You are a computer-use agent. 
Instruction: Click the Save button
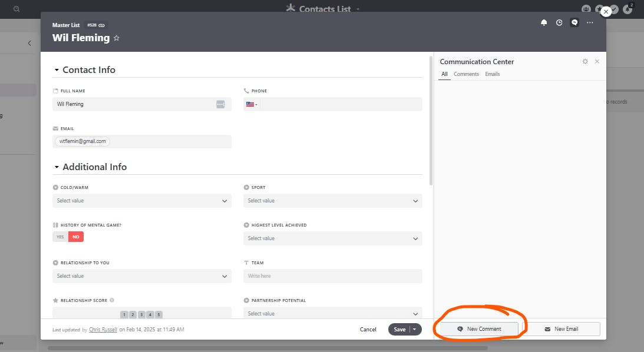coord(399,330)
